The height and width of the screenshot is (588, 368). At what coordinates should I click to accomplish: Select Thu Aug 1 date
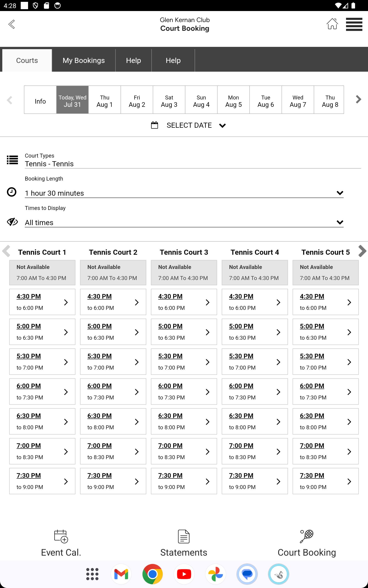(x=105, y=100)
